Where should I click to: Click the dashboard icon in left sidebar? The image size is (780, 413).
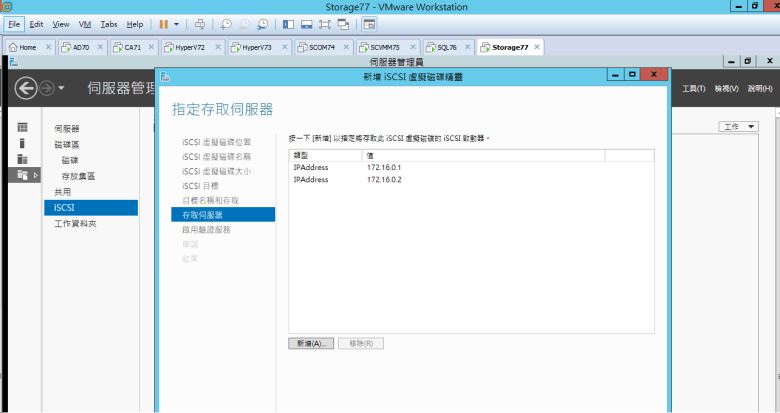(x=22, y=128)
